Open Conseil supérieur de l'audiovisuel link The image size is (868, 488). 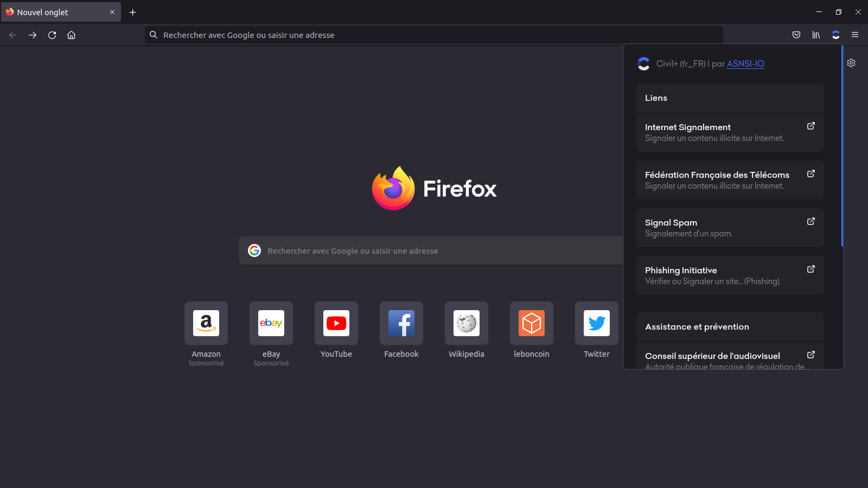pyautogui.click(x=730, y=356)
